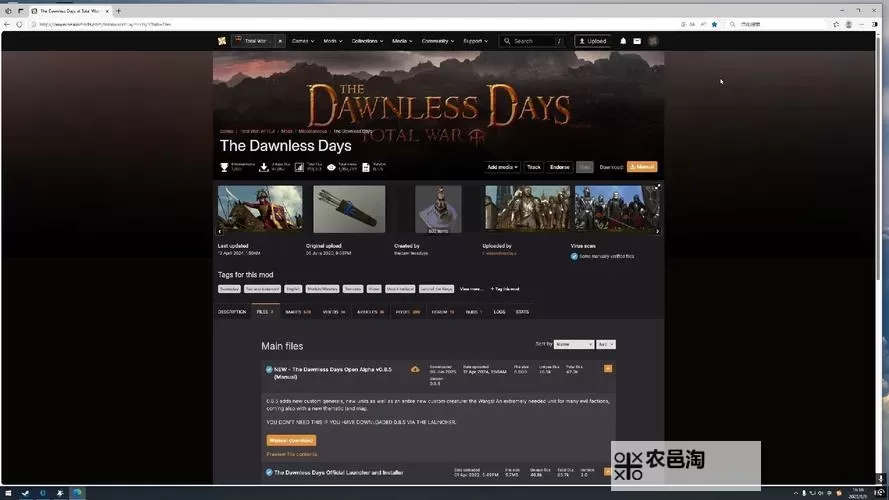Endorse The Dawnless Days mod
Image resolution: width=889 pixels, height=500 pixels.
560,167
